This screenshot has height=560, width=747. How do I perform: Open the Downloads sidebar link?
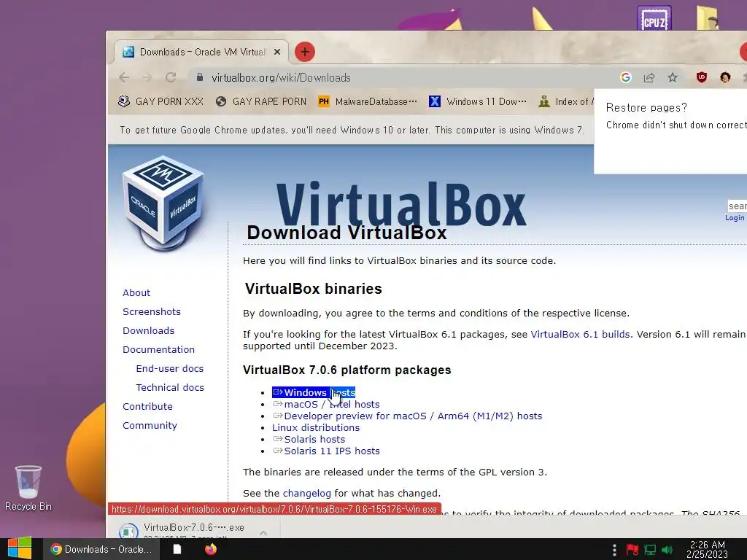pyautogui.click(x=148, y=330)
